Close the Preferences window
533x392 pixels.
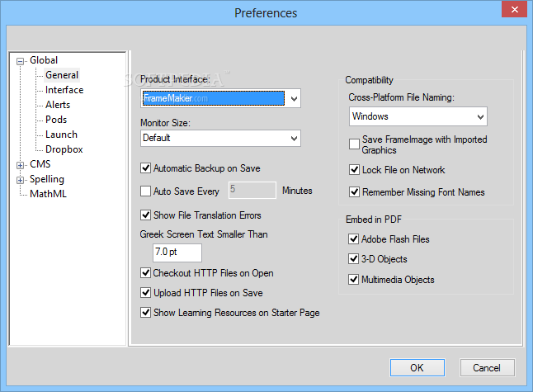tap(514, 9)
